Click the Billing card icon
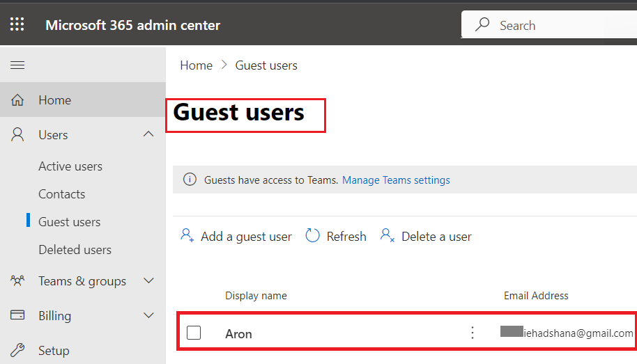Screen dimensions: 637x364 pos(17,315)
